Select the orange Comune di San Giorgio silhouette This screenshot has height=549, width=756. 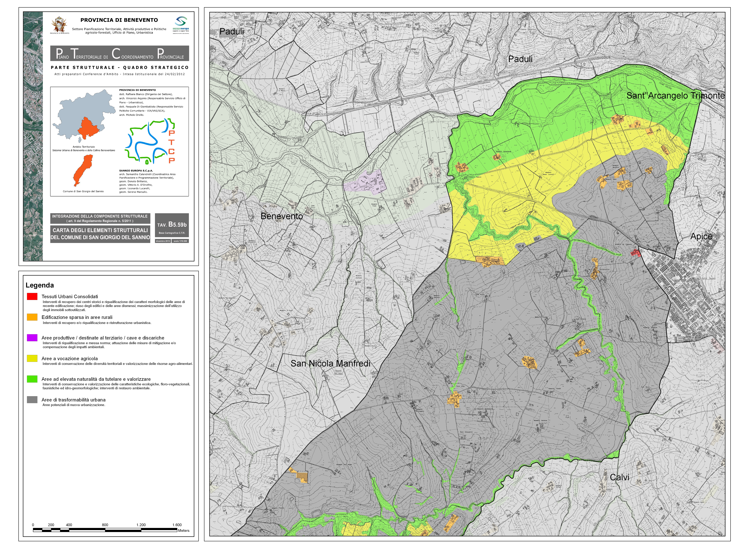click(x=83, y=170)
